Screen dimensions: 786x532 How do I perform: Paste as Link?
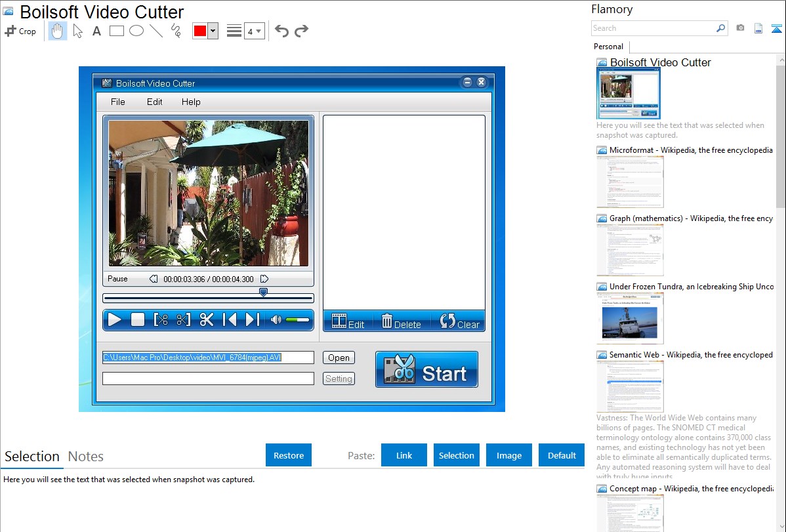(x=404, y=455)
